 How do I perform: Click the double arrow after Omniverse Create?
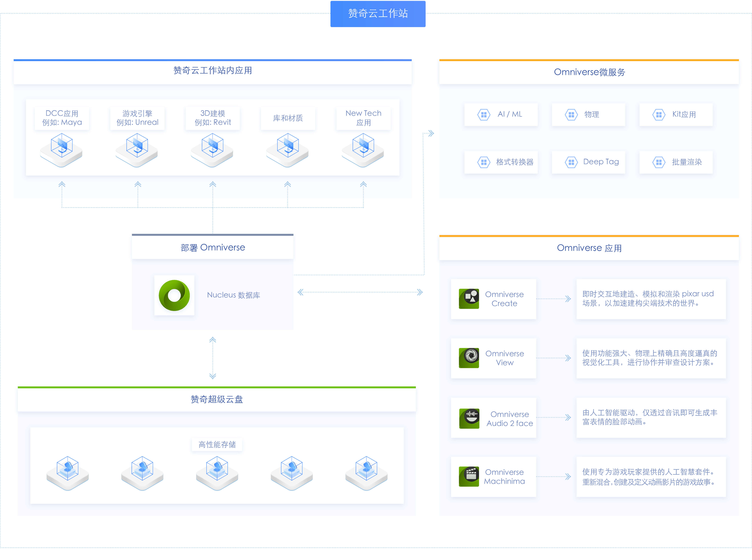tap(568, 299)
